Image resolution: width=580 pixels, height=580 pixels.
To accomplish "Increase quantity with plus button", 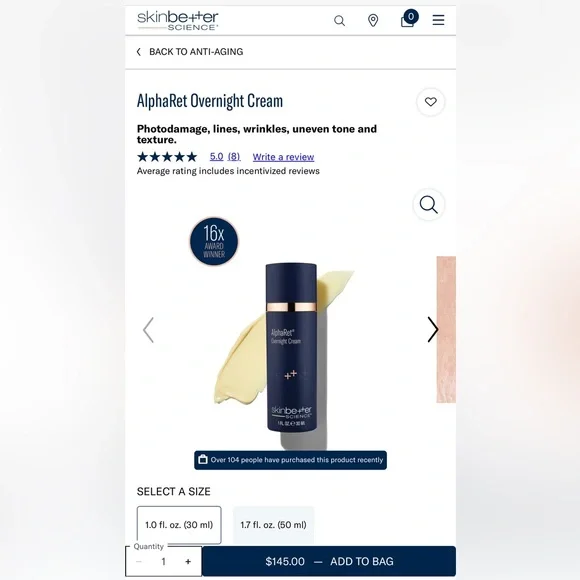I will click(188, 562).
